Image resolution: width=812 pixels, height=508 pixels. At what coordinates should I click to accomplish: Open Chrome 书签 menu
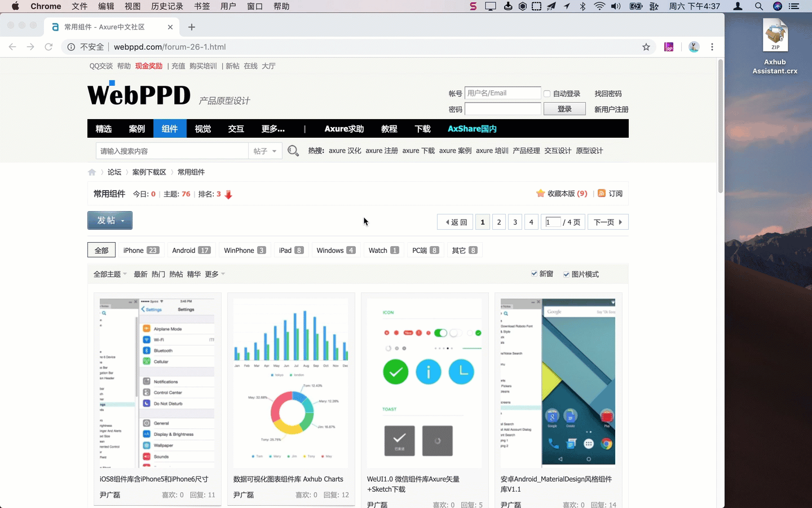(x=202, y=6)
